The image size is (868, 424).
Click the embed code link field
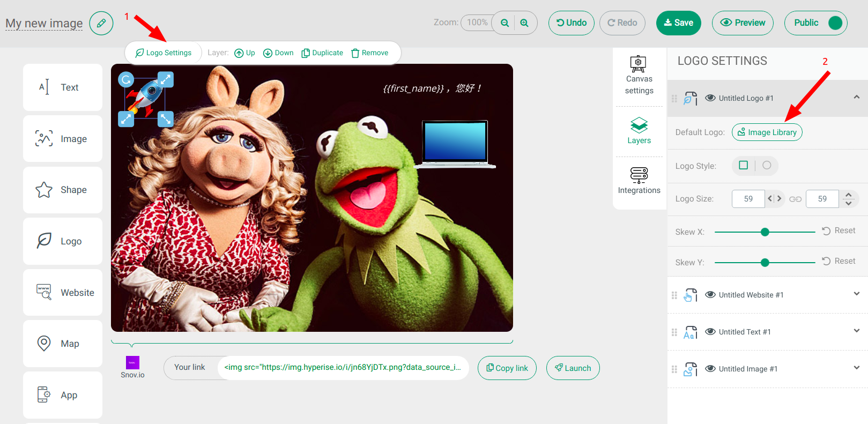click(343, 368)
